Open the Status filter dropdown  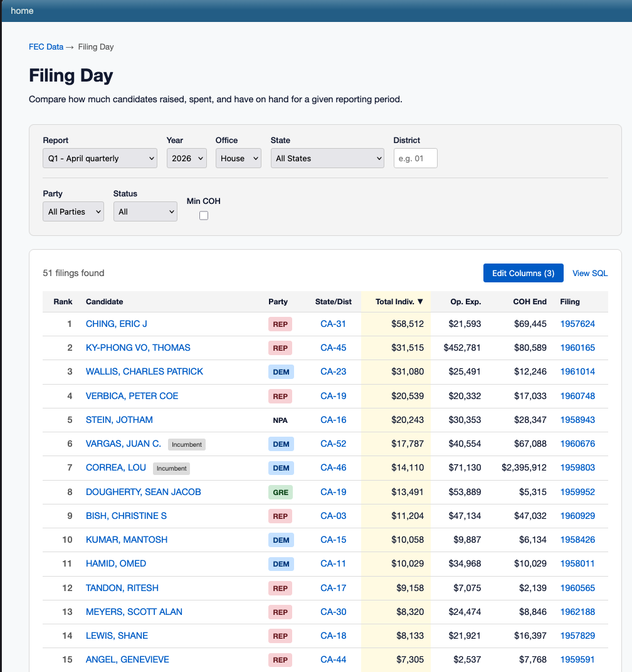click(145, 212)
